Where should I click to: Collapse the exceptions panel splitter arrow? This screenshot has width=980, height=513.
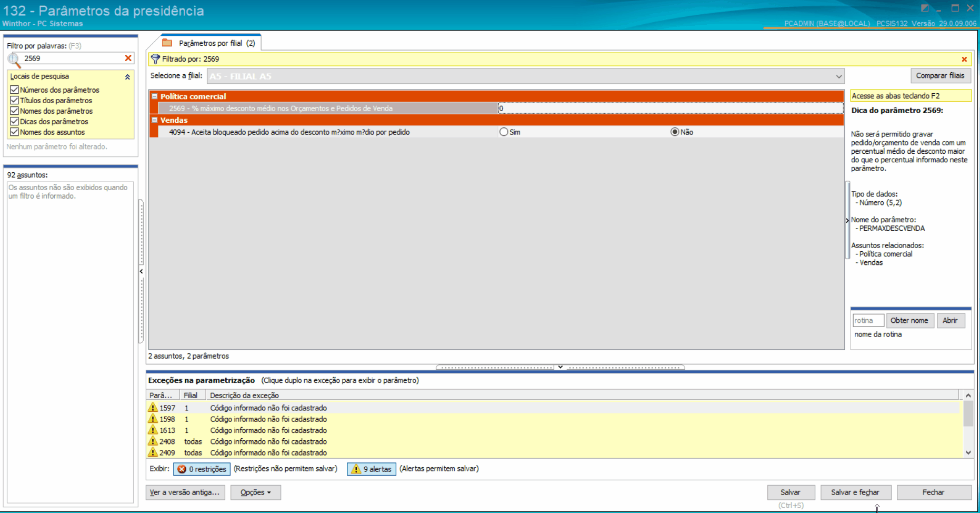(x=561, y=367)
